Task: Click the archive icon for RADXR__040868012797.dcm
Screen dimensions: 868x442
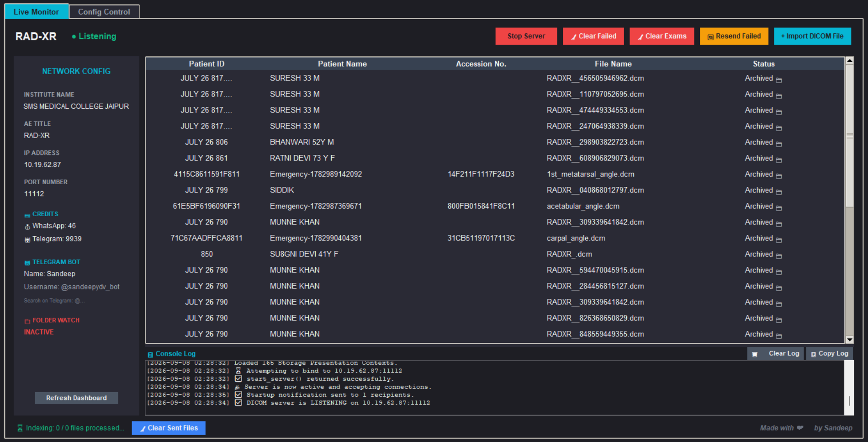Action: click(779, 192)
